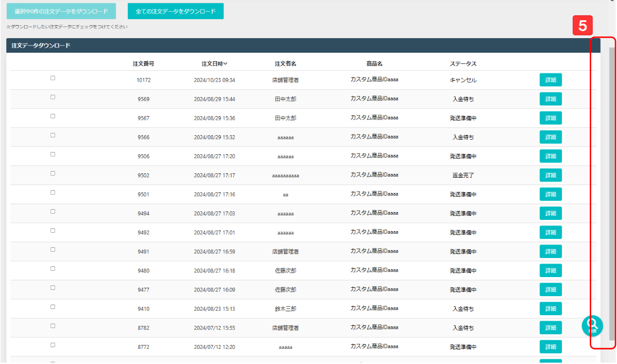The height and width of the screenshot is (364, 617).
Task: Click order number 9410
Action: point(143,309)
